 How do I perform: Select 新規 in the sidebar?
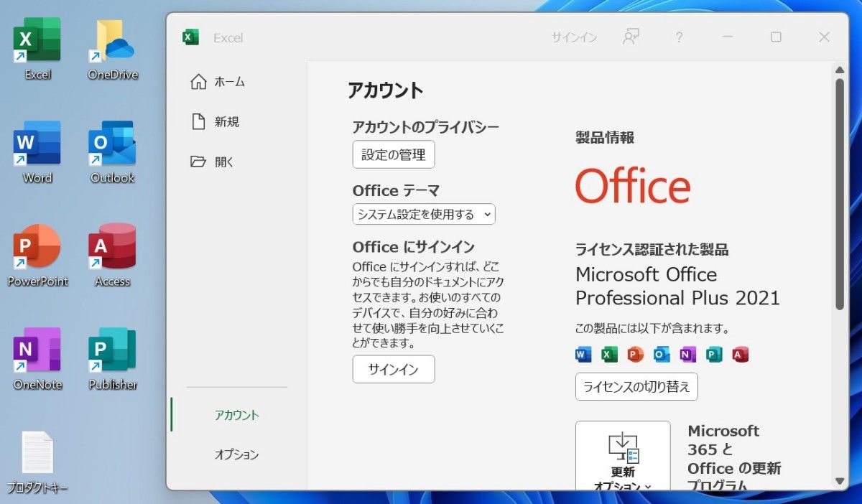(215, 122)
